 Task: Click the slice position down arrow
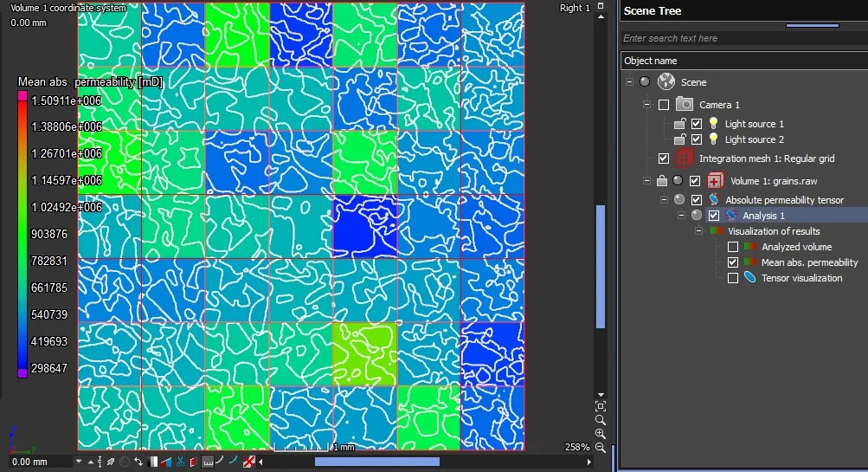(79, 462)
